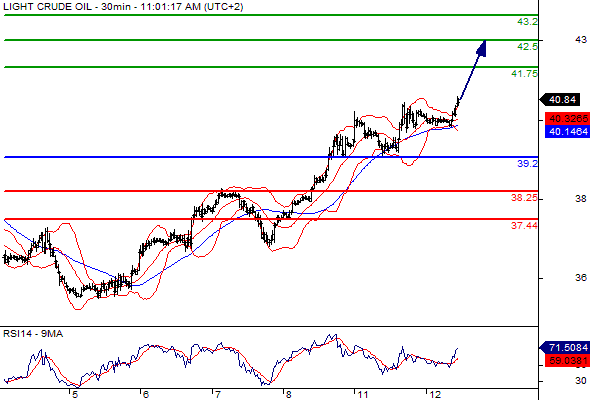Click the RSI moving average 59.0381 tag
Screen dimensions: 590x400
pos(568,360)
